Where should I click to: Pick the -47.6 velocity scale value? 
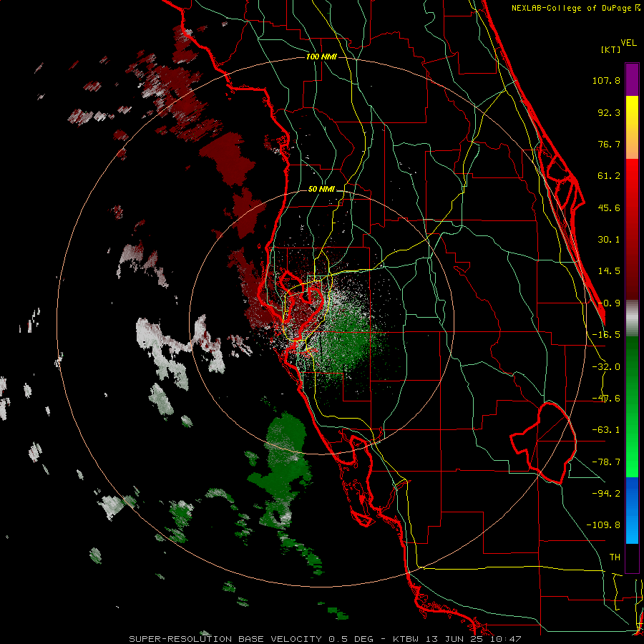[606, 399]
